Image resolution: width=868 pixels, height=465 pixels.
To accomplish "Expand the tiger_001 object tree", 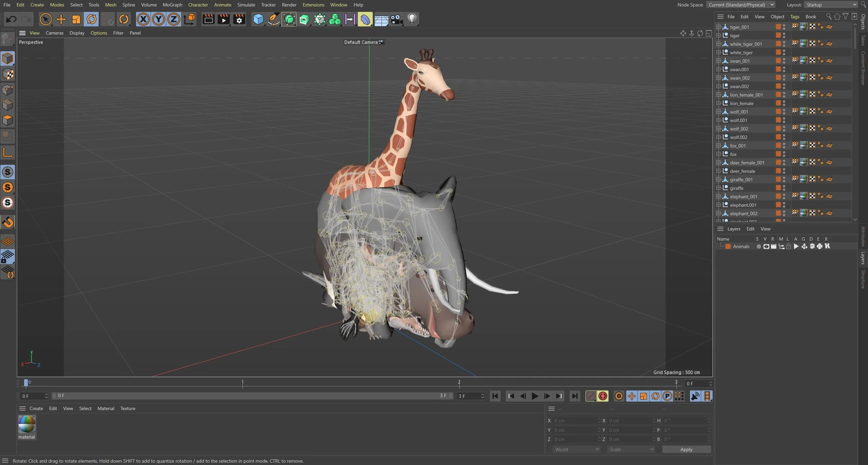I will click(718, 27).
